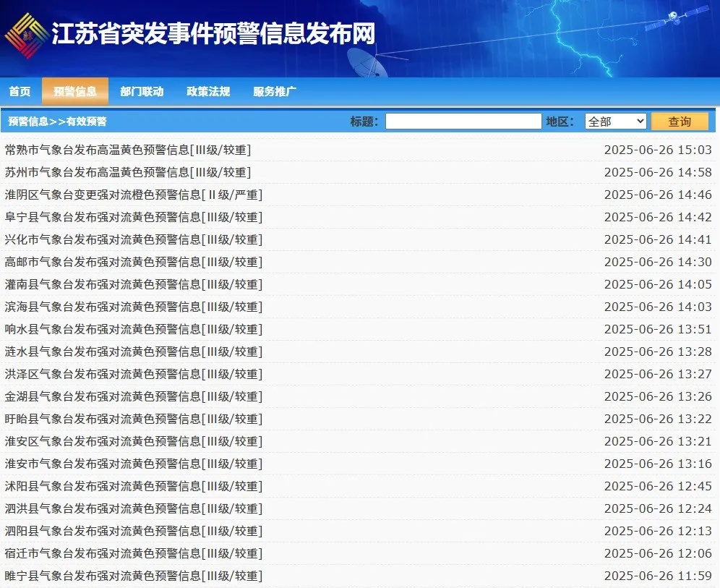Open 泗洪县强对流黄色预警信息 entry
The image size is (720, 588).
coord(131,508)
